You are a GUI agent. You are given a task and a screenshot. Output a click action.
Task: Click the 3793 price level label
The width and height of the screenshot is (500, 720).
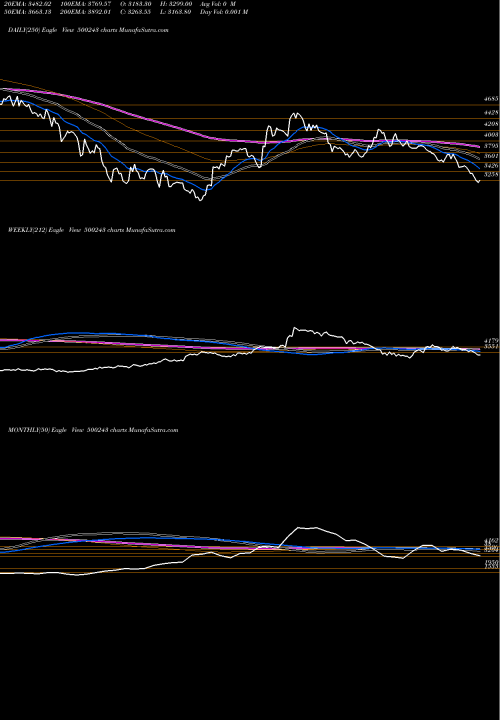[x=491, y=146]
